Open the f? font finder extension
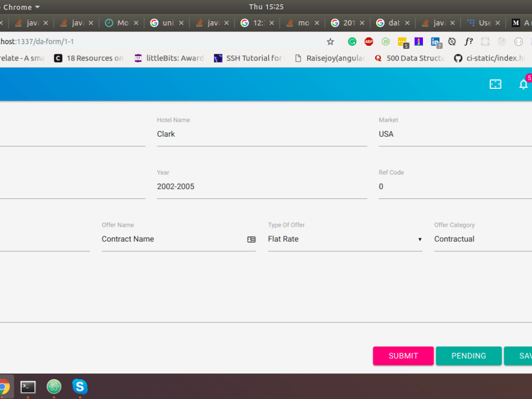The image size is (532, 399). point(469,41)
